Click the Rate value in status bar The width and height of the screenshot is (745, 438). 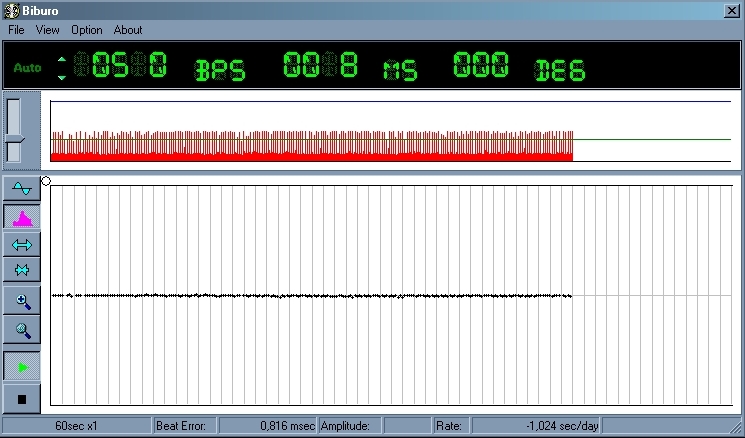pyautogui.click(x=535, y=426)
